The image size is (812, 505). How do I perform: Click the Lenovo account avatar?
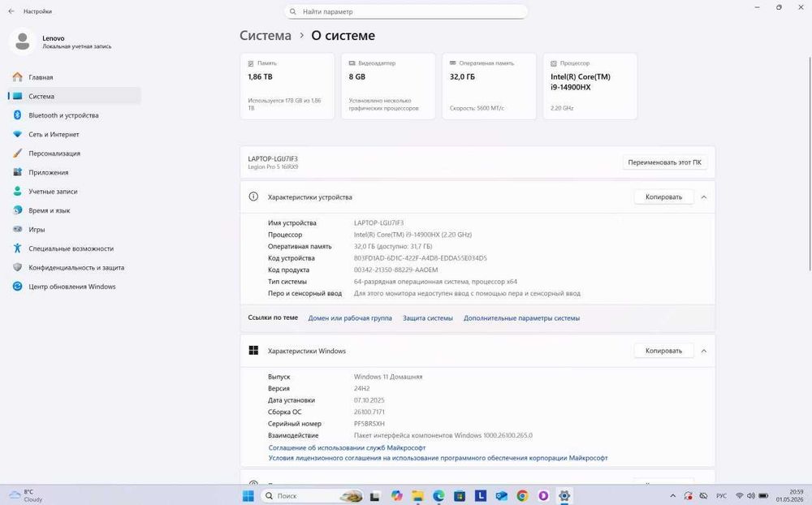point(22,41)
